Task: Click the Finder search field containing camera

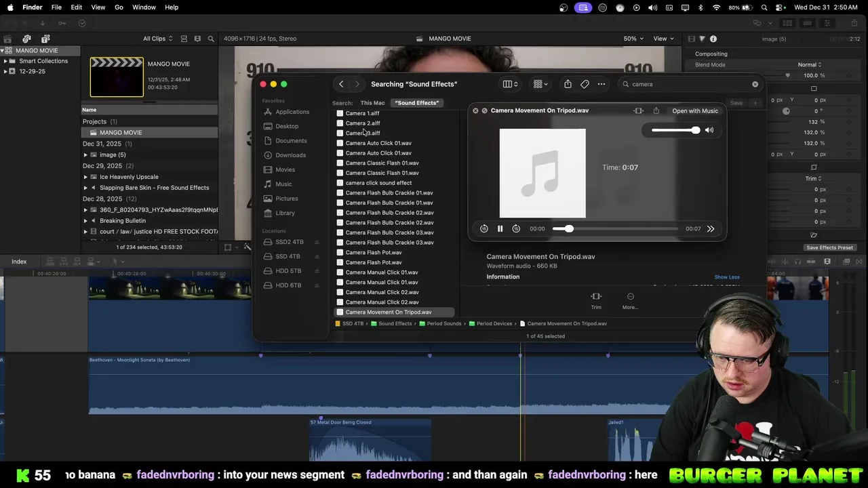Action: (x=689, y=84)
